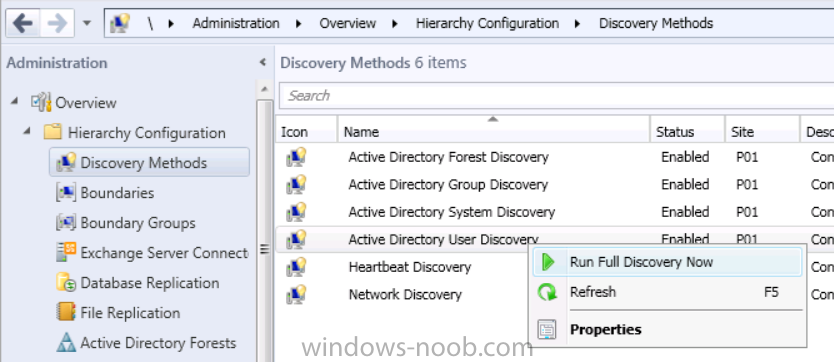Expand the arrow after Administration breadcrumb
Screen dimensions: 834x362
pos(298,23)
